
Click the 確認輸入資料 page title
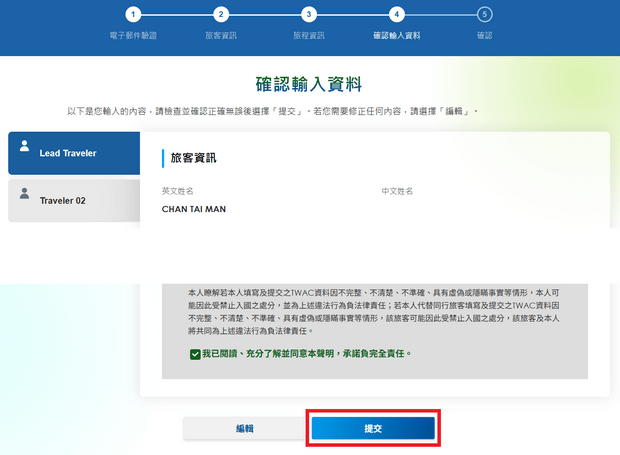(309, 84)
